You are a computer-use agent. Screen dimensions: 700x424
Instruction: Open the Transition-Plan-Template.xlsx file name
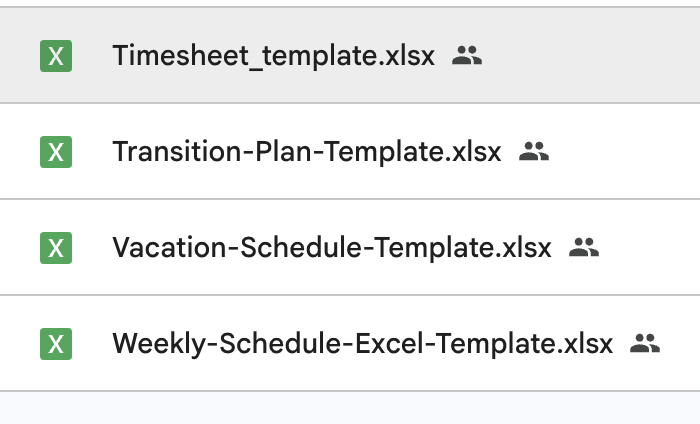pos(307,152)
